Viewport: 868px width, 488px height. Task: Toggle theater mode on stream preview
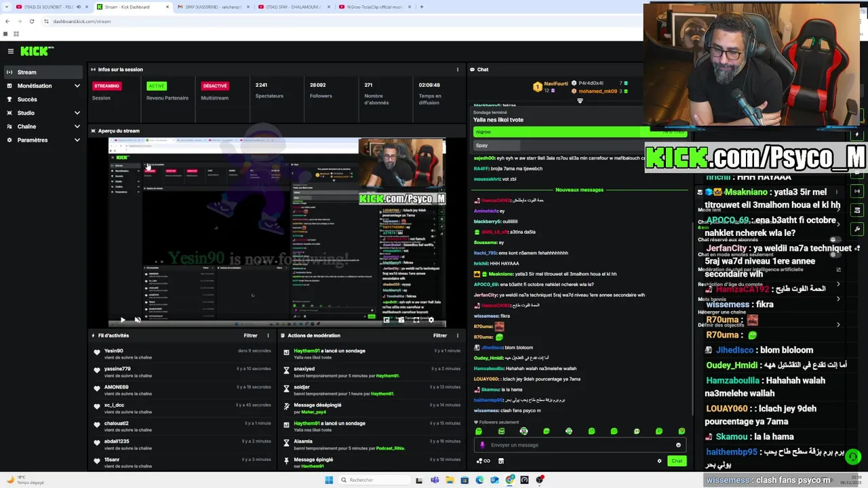click(x=401, y=320)
